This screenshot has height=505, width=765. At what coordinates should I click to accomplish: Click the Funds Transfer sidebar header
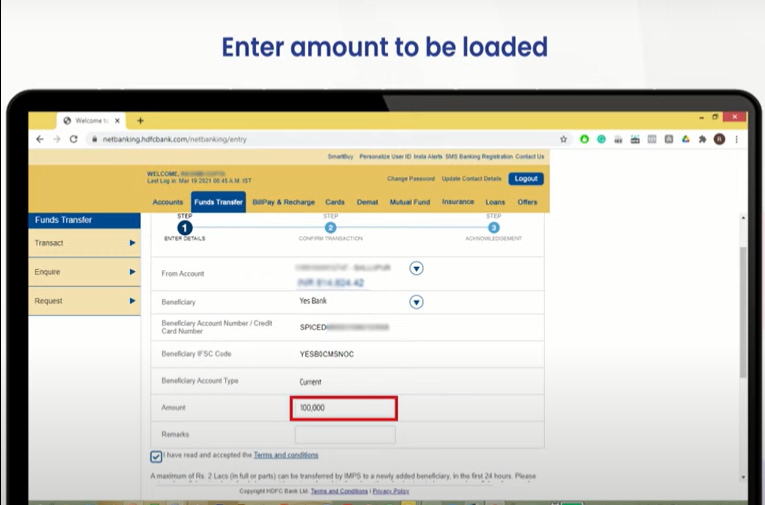tap(84, 220)
